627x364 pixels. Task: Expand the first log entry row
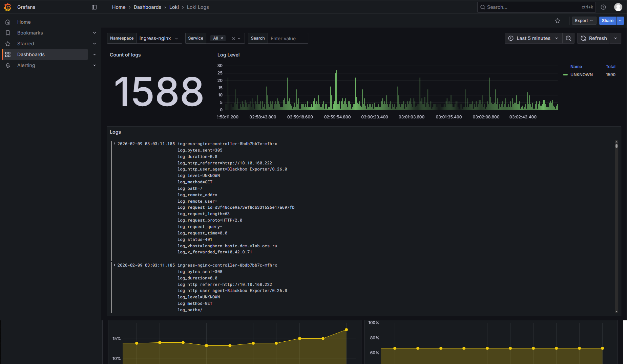coord(114,144)
